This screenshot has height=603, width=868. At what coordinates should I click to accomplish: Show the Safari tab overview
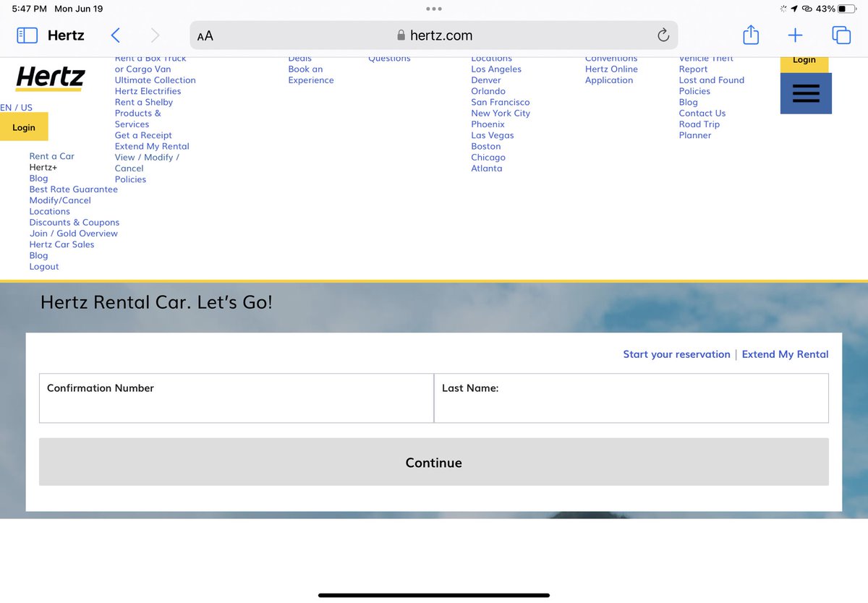pos(841,35)
